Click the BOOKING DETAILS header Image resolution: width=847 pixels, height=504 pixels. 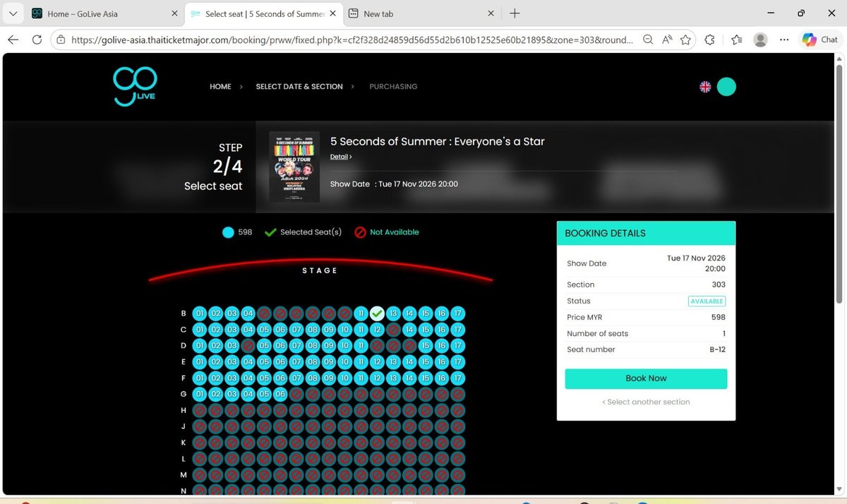click(x=646, y=233)
